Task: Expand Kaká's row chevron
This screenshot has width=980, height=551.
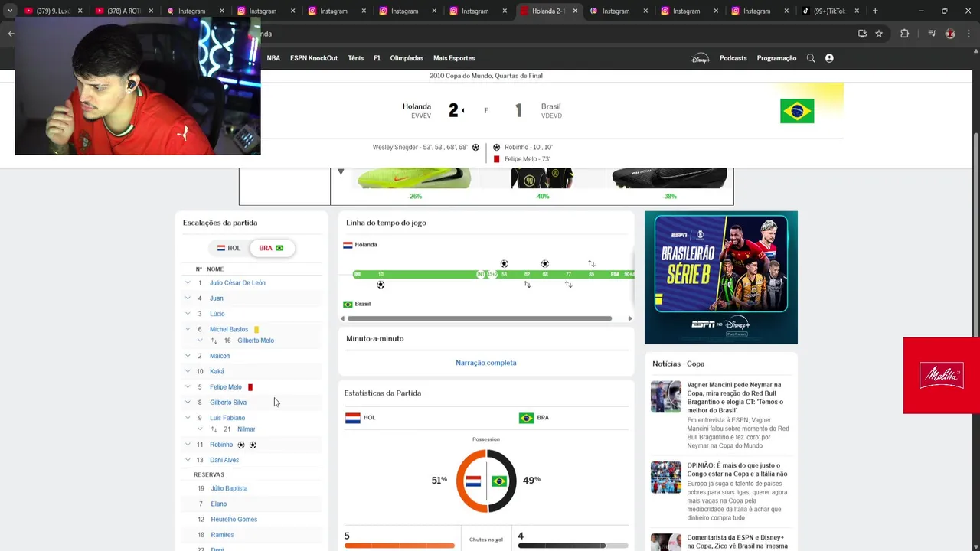Action: tap(188, 371)
